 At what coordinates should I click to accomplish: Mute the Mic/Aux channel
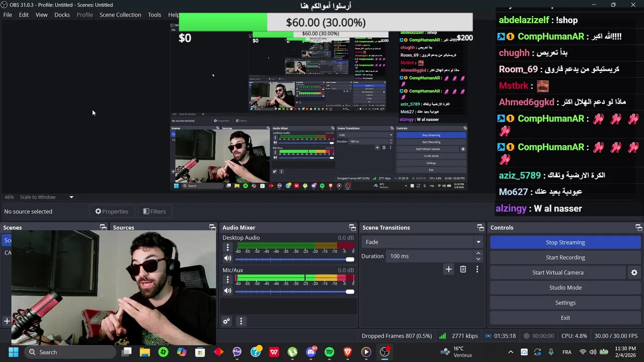pyautogui.click(x=227, y=291)
